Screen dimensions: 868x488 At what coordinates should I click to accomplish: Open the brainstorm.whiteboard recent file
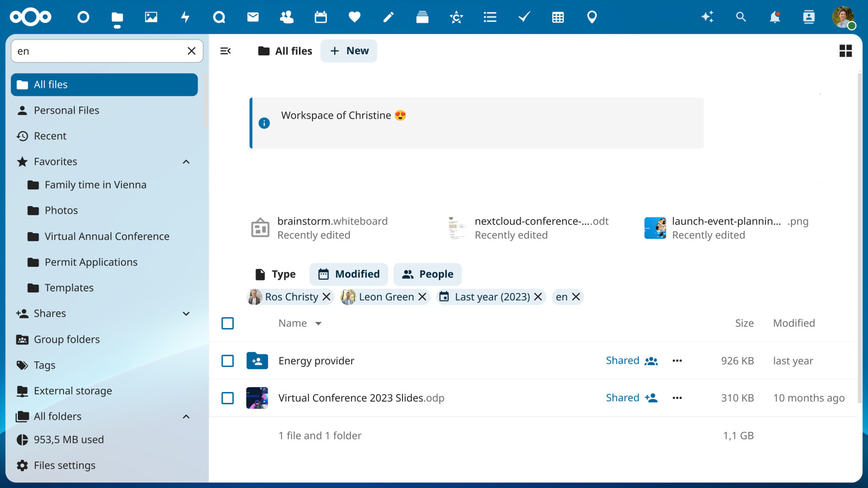(320, 228)
